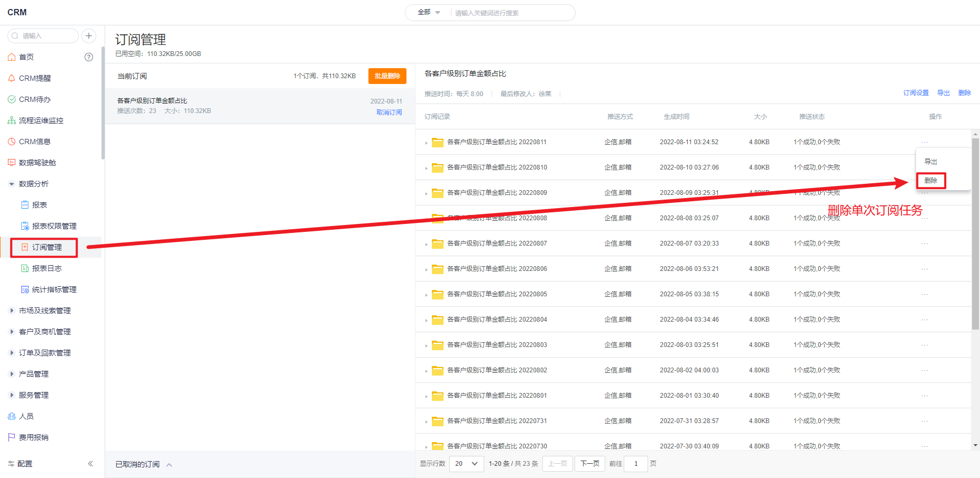Select record 各客户级别订单金额占比 20220731
980x478 pixels.
pyautogui.click(x=497, y=421)
